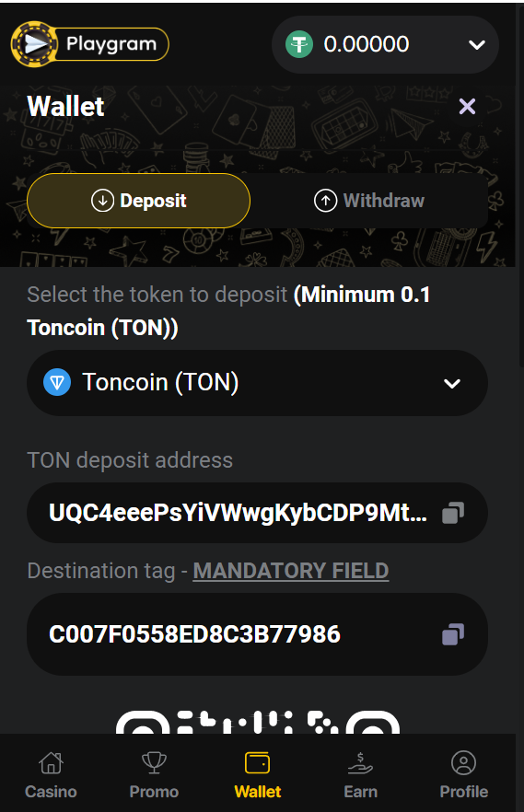Open the Casino home icon

[51, 763]
